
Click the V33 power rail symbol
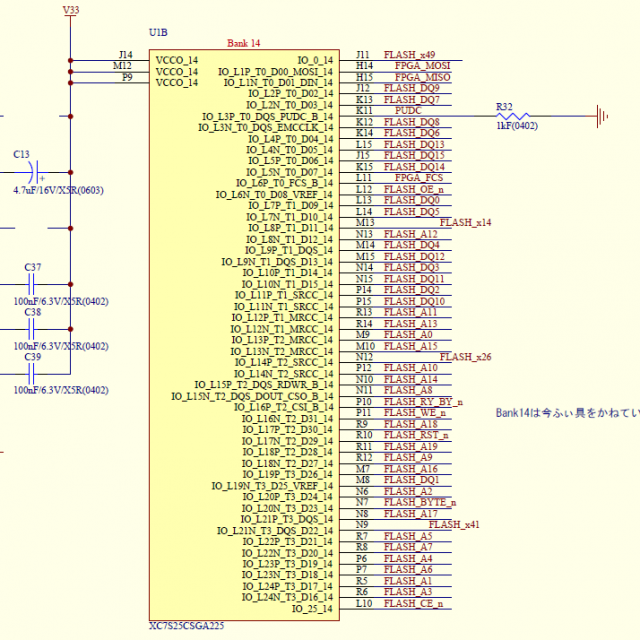tap(70, 12)
